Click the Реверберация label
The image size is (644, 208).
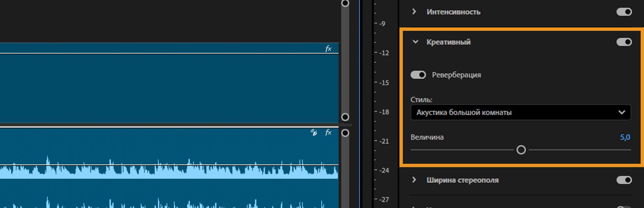pyautogui.click(x=456, y=75)
